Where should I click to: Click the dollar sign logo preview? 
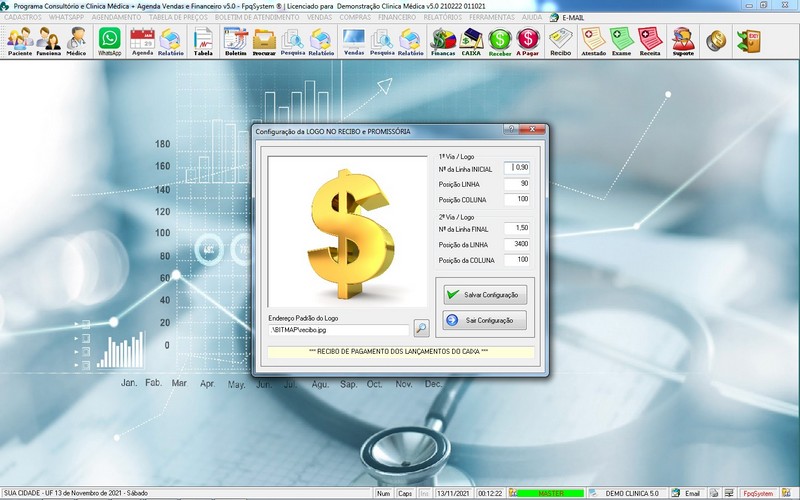(x=347, y=232)
